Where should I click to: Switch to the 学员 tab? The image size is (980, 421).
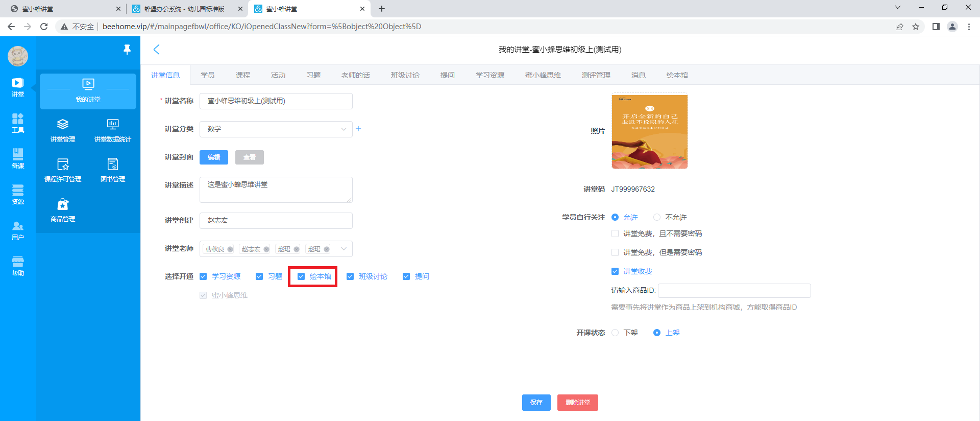click(207, 75)
